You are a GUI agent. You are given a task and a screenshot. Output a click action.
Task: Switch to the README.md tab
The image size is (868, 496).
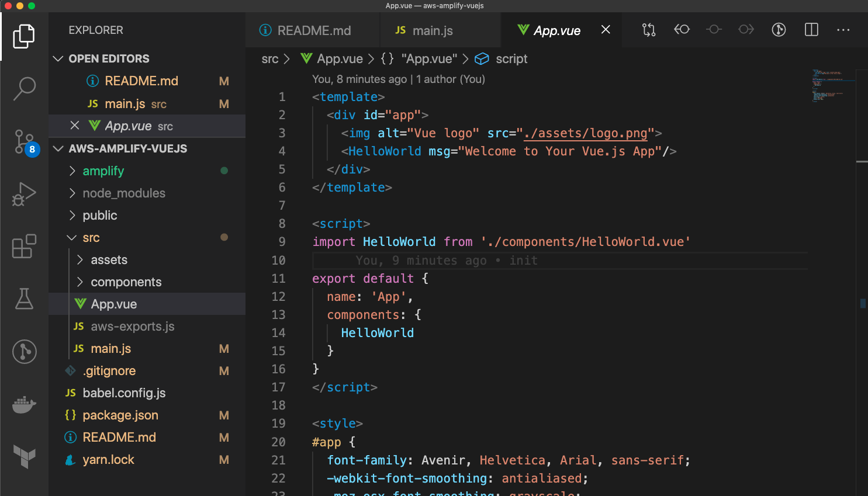pyautogui.click(x=313, y=30)
